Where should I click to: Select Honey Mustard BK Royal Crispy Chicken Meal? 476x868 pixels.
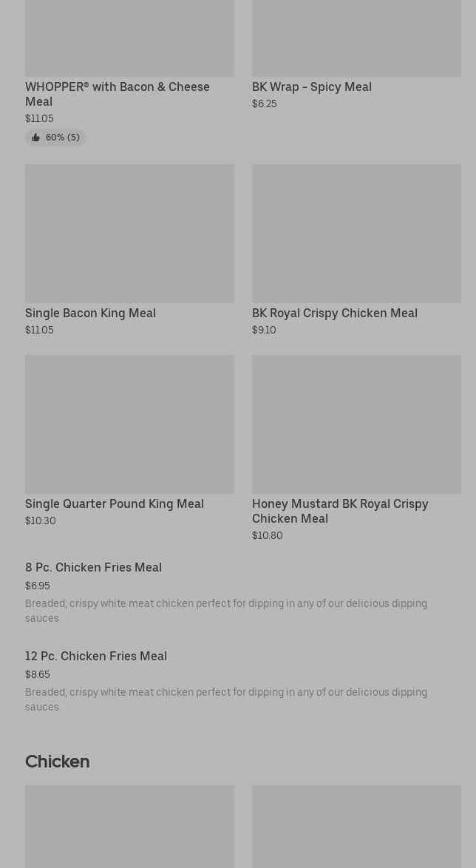pyautogui.click(x=340, y=511)
